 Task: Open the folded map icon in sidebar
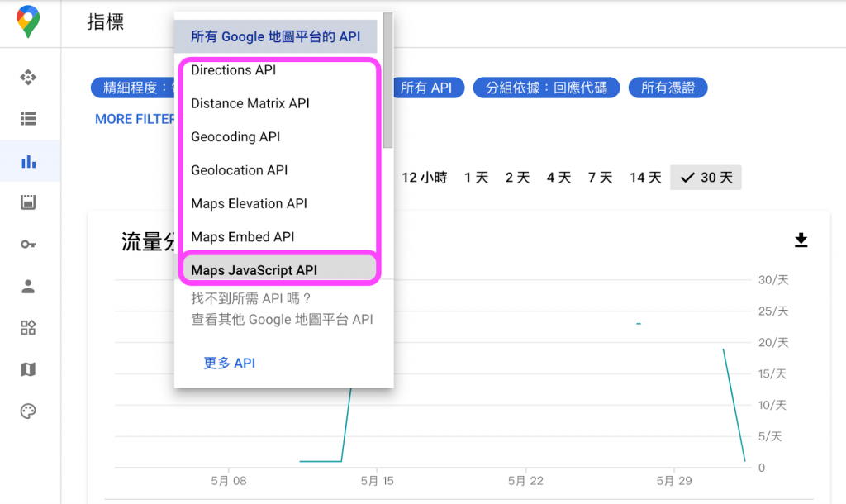[x=28, y=369]
